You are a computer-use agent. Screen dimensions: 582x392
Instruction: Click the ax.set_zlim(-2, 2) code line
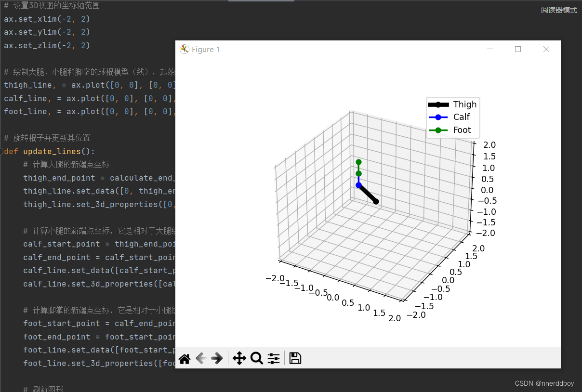click(47, 46)
